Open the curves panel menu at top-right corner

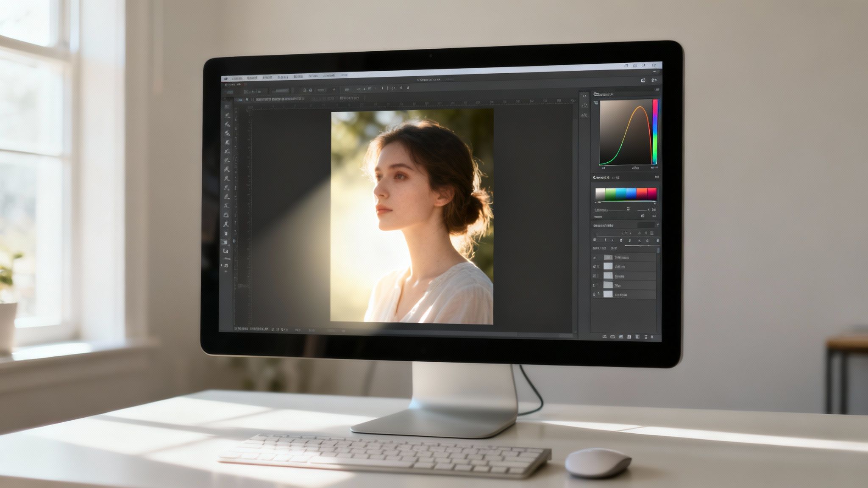(x=657, y=90)
